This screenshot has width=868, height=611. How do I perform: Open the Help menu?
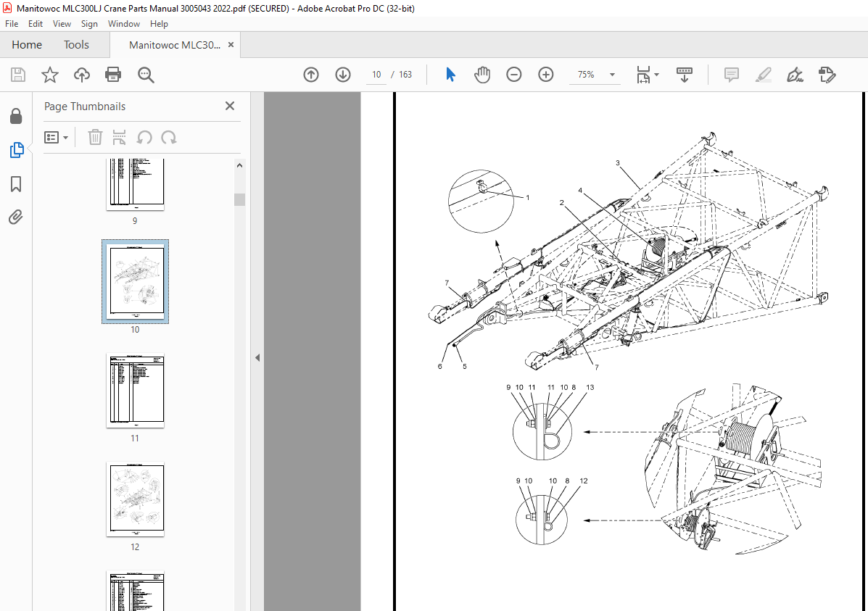click(159, 24)
